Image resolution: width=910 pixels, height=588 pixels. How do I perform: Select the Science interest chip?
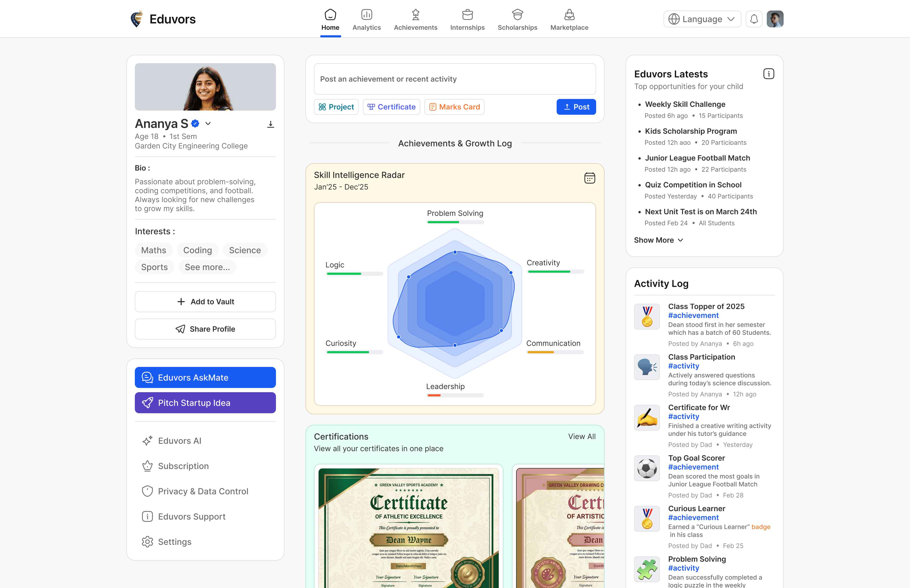pos(245,250)
